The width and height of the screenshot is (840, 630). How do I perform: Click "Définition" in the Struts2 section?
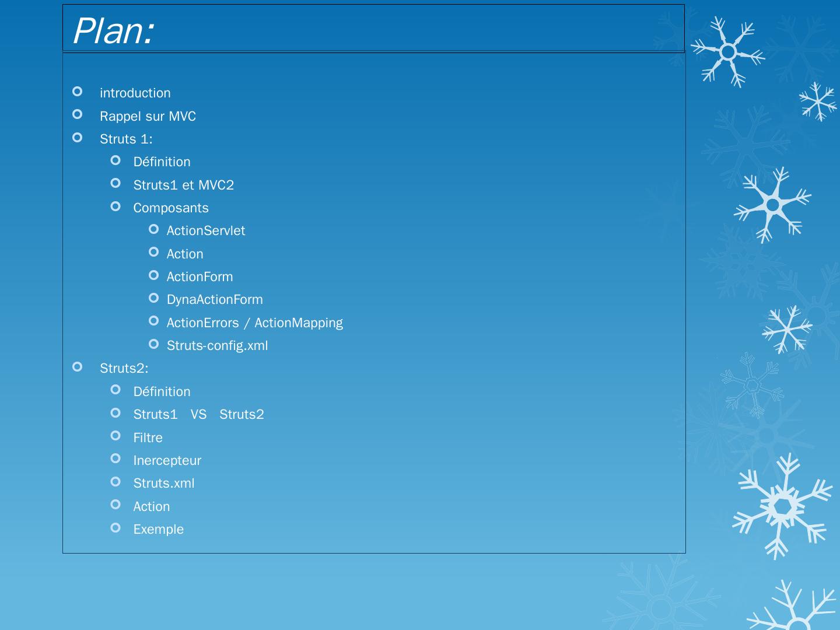tap(162, 391)
